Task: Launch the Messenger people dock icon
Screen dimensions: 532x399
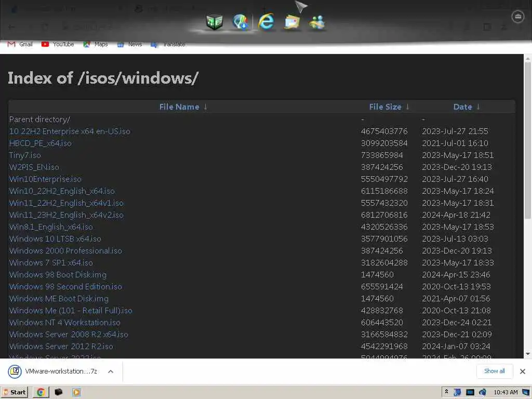Action: 317,23
